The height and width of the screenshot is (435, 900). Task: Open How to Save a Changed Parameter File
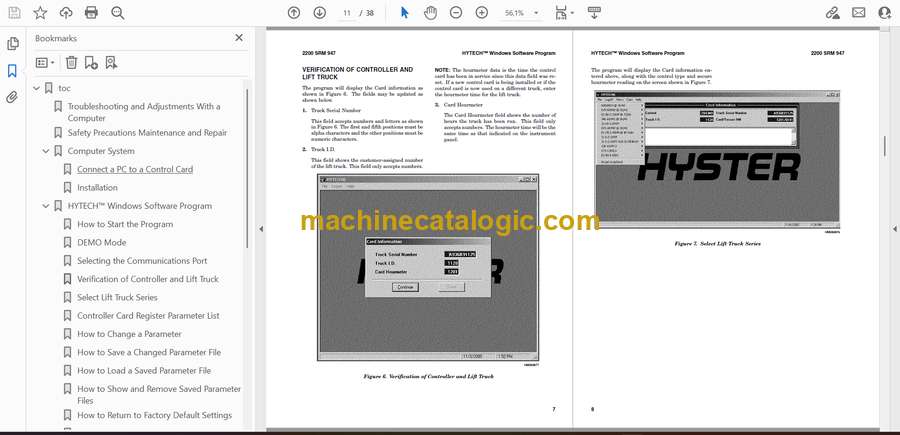[x=149, y=352]
